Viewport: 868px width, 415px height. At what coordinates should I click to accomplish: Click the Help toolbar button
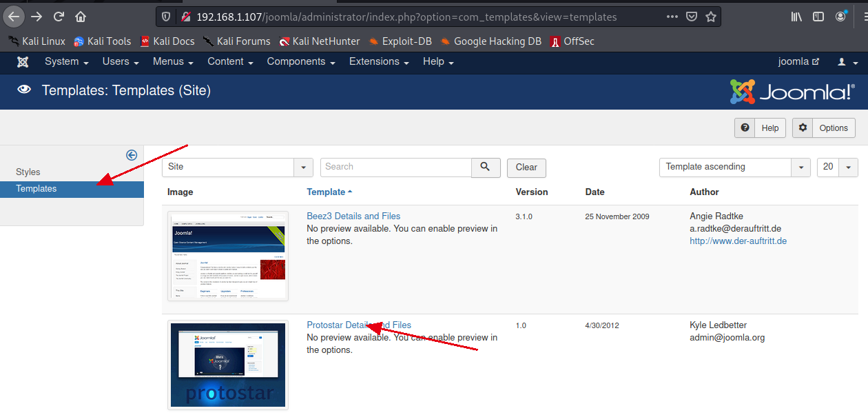pos(761,128)
